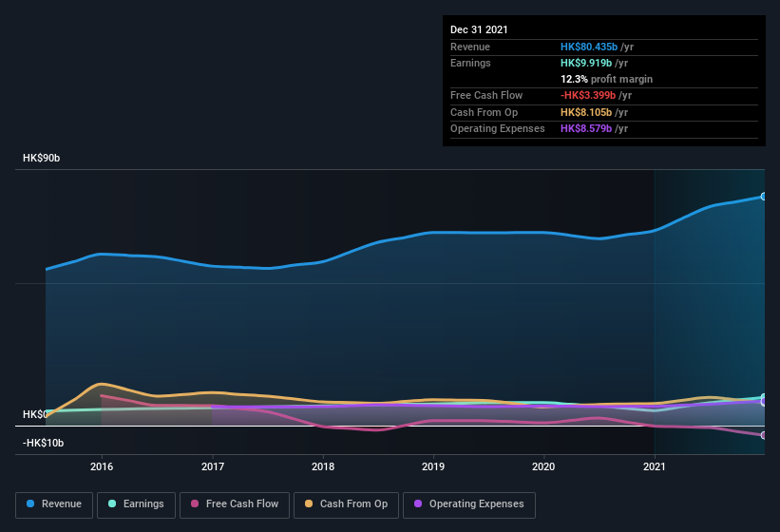Click the HK$8.579b operating expenses value
Viewport: 780px width, 532px height.
tap(586, 128)
